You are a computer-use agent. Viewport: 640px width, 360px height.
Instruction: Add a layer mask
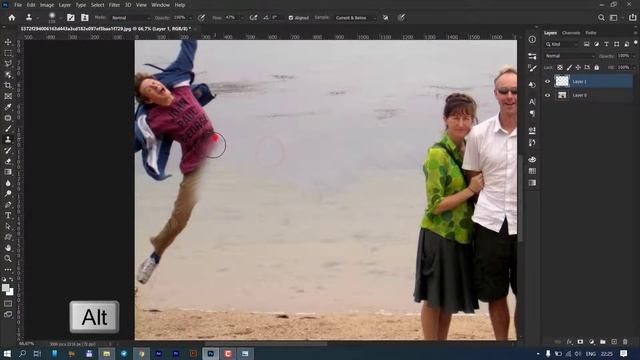coord(580,342)
